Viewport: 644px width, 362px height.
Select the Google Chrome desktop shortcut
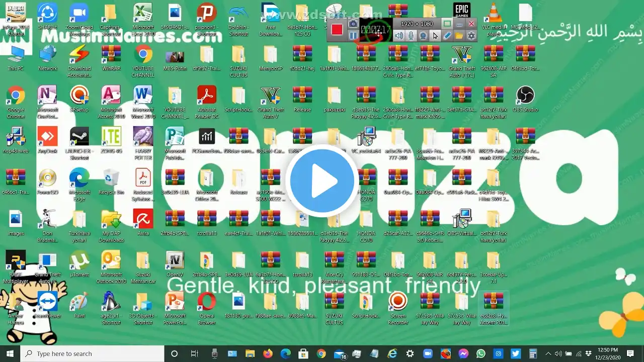pos(16,103)
